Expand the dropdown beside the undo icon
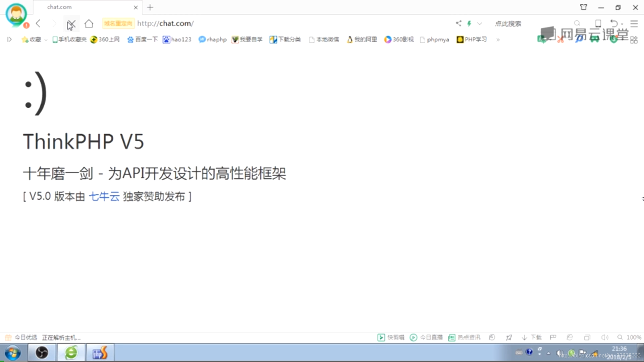 click(622, 24)
